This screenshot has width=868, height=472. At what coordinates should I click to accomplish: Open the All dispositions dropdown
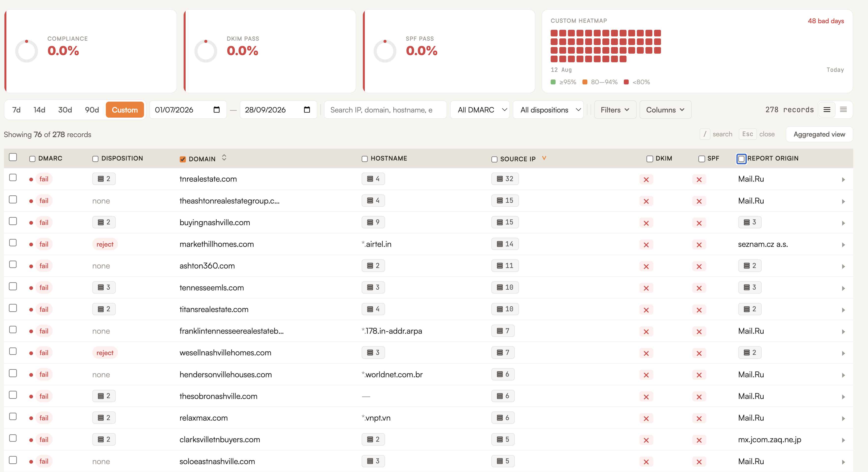tap(548, 110)
